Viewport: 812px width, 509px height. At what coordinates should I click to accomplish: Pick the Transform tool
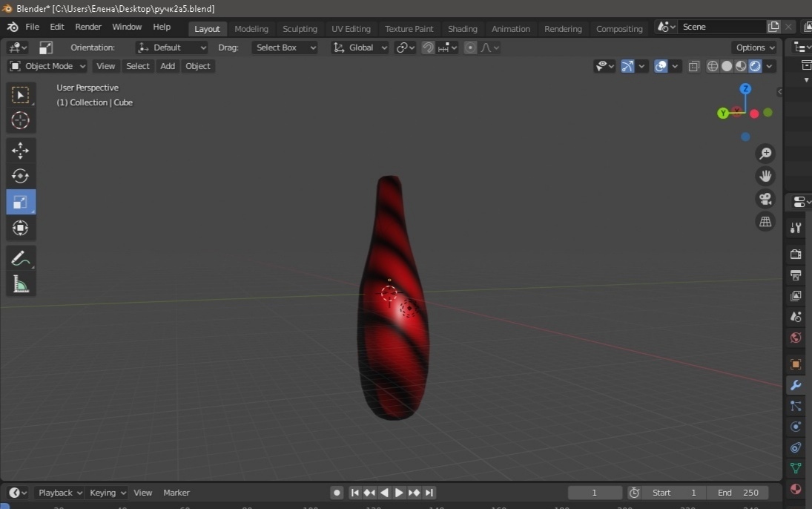point(21,228)
